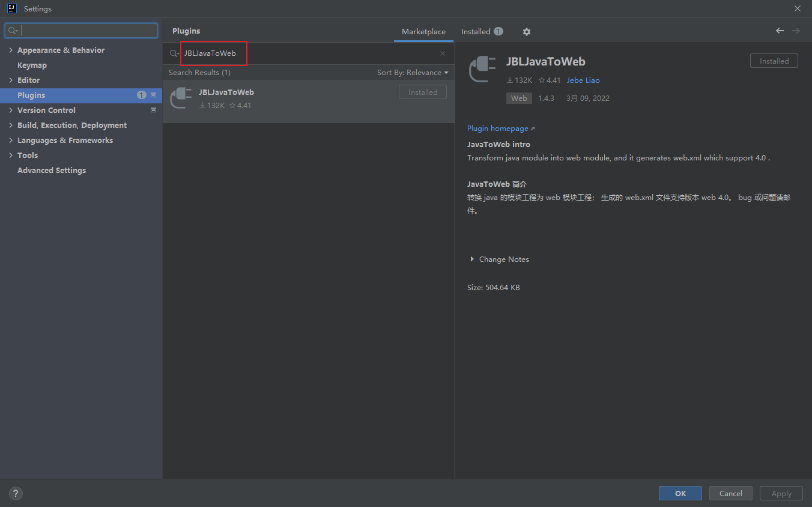
Task: Click the JavaToWeb 简介 heading
Action: coord(497,184)
